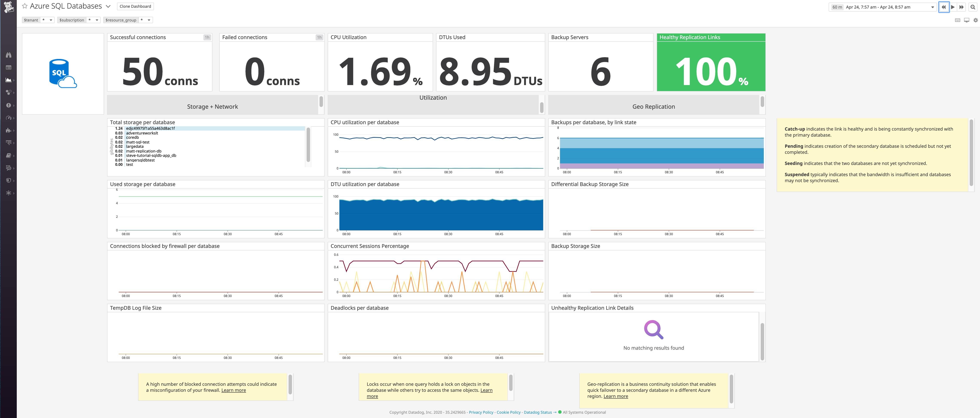This screenshot has height=418, width=980.
Task: Collapse the Geo Replication section header
Action: pyautogui.click(x=654, y=106)
